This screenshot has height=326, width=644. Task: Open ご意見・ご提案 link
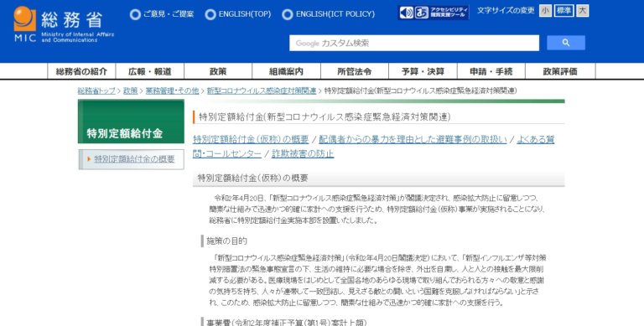(x=162, y=14)
